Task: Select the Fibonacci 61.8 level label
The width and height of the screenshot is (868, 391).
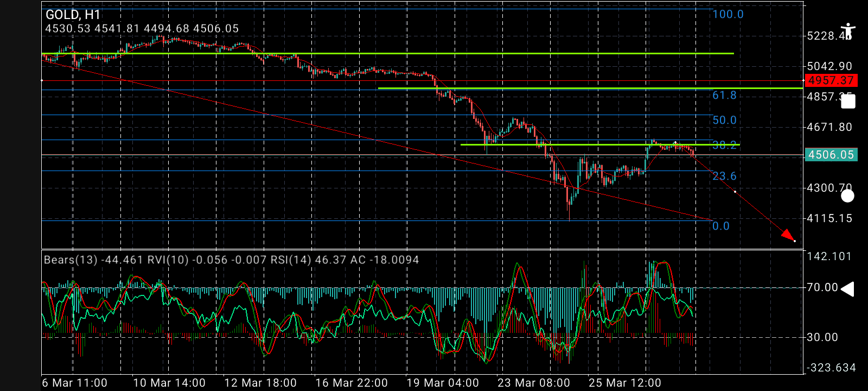Action: pyautogui.click(x=724, y=95)
